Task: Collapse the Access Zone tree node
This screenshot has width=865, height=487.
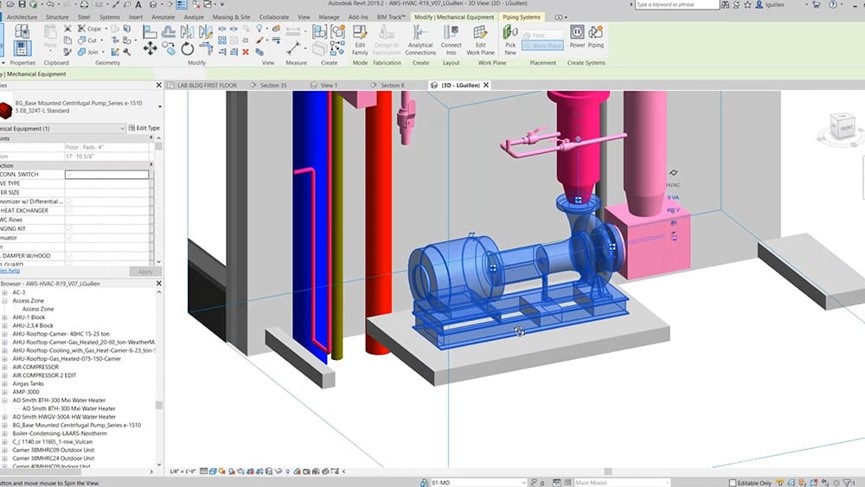Action: coord(5,301)
